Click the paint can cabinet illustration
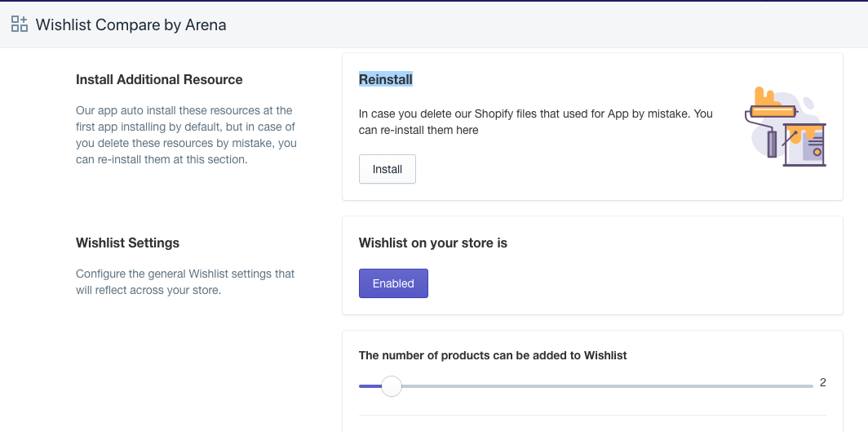 [x=806, y=145]
